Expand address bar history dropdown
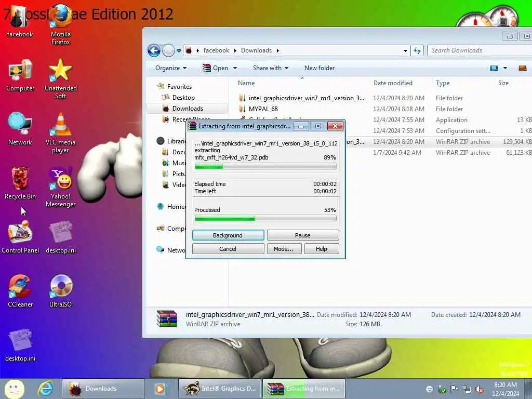This screenshot has height=399, width=532. click(x=405, y=51)
